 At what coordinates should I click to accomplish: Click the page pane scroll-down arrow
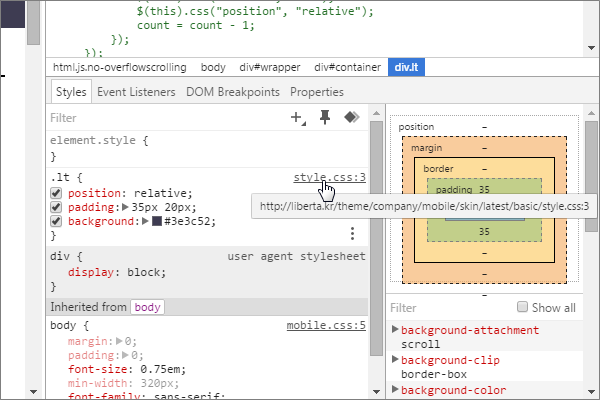[x=33, y=392]
